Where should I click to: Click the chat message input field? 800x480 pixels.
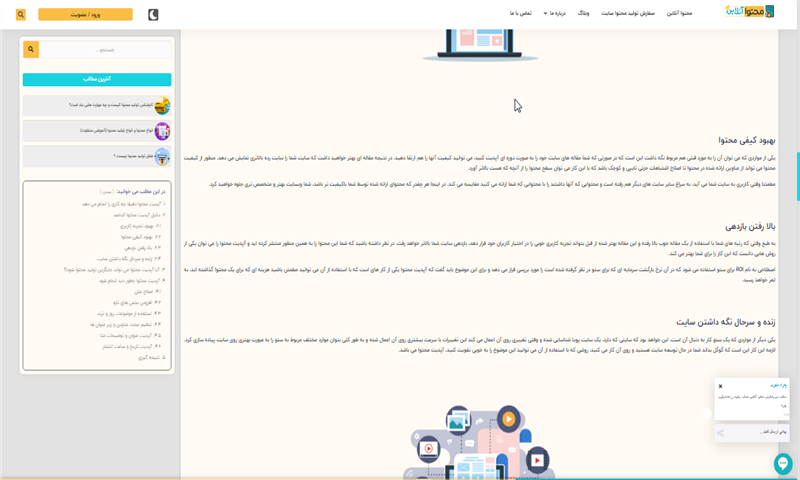click(760, 432)
